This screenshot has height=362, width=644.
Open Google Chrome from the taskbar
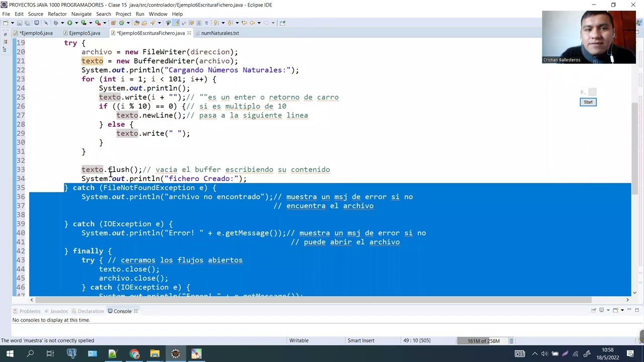[134, 354]
